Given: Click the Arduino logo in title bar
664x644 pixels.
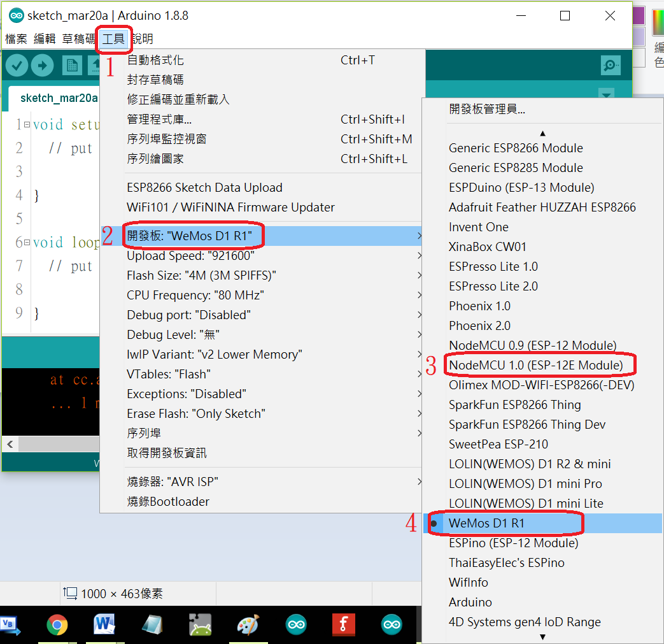Looking at the screenshot, I should 16,16.
